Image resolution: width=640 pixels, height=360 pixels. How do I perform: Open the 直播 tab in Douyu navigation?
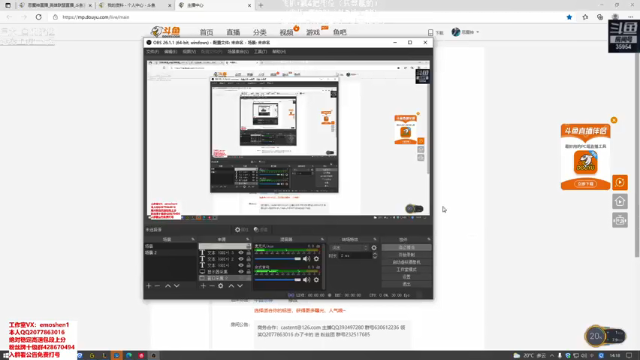(233, 32)
